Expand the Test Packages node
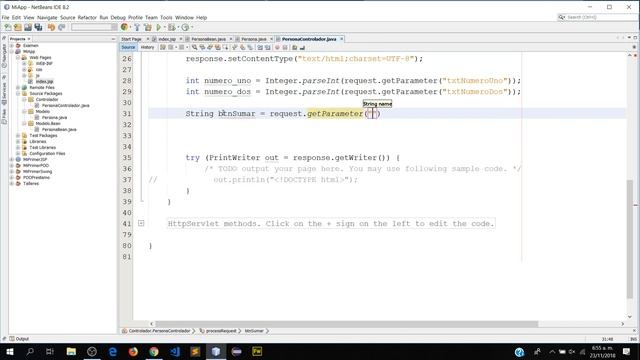The height and width of the screenshot is (360, 640). pyautogui.click(x=18, y=136)
